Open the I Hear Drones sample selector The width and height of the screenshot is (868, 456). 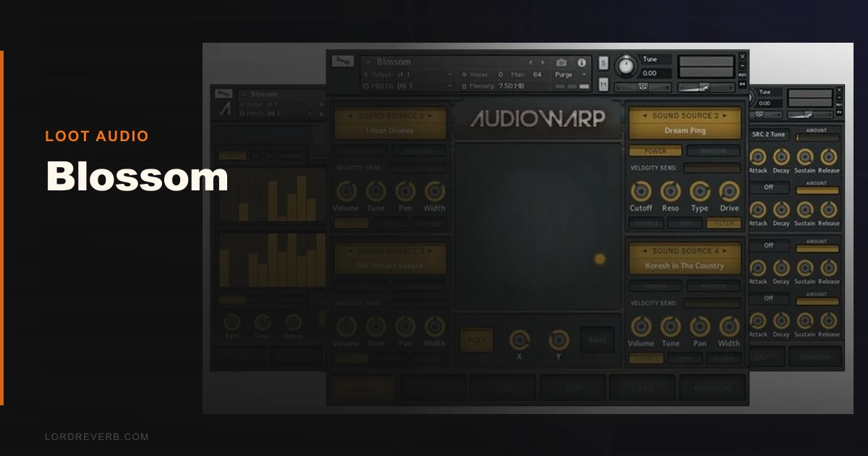(390, 131)
